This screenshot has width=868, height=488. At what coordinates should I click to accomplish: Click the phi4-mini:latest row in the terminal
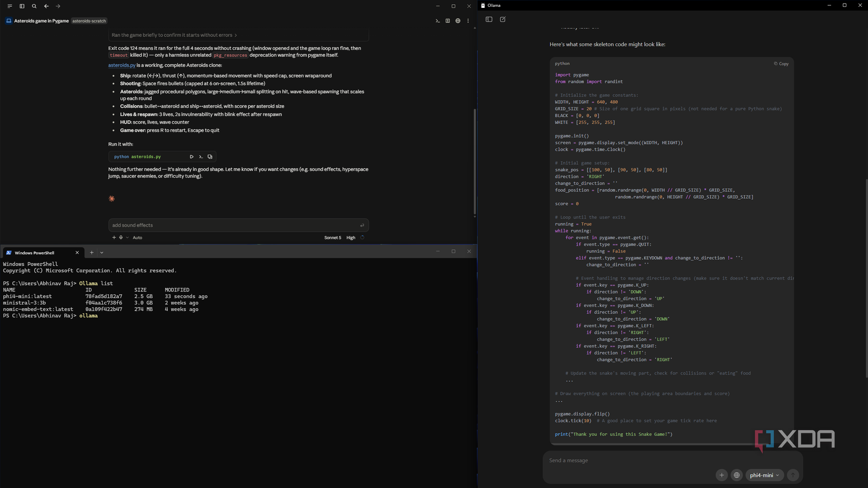click(105, 297)
